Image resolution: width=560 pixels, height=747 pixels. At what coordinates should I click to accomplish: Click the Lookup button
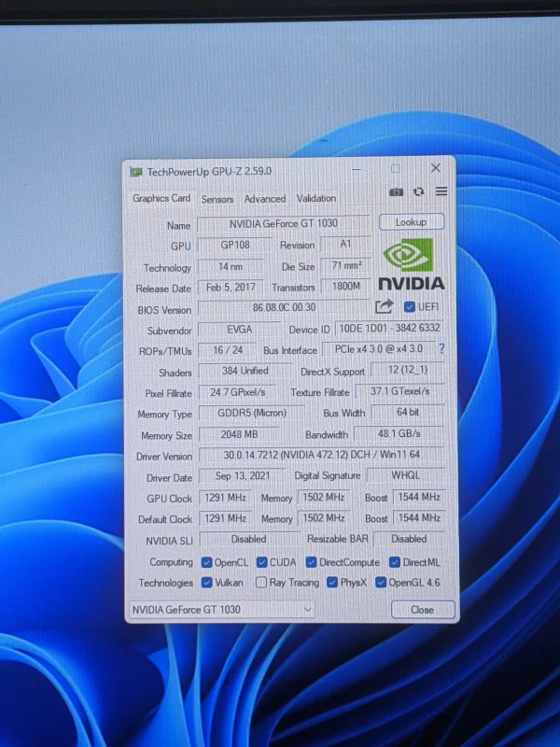[412, 222]
